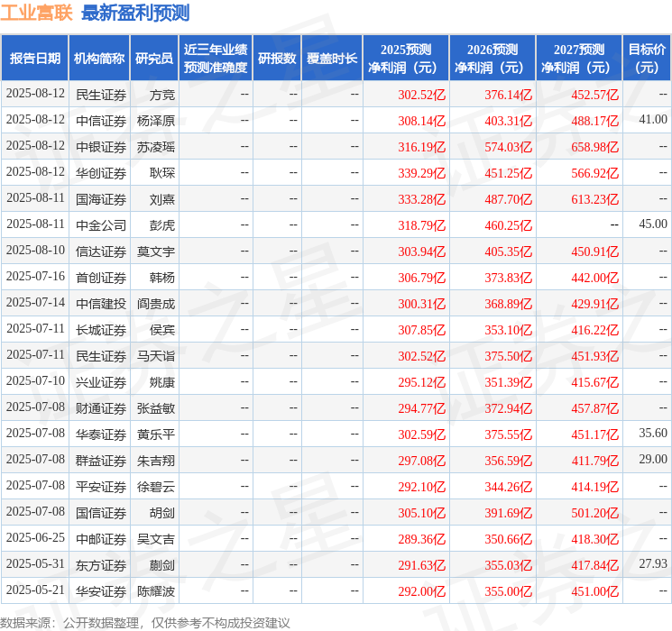Select the 中信证券 institution cell

coord(101,121)
